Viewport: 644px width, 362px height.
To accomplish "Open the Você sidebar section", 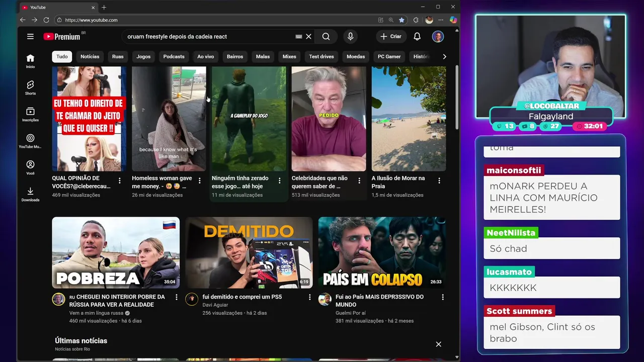I will [30, 167].
